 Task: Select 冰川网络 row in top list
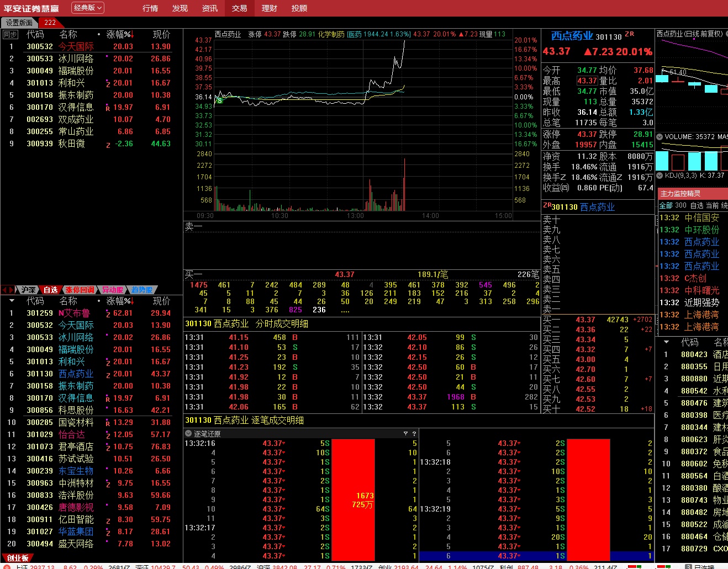coord(91,59)
